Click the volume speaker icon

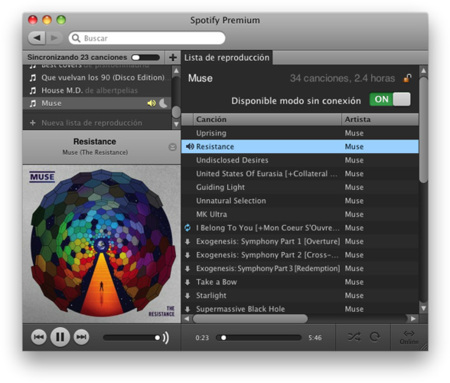(x=166, y=338)
